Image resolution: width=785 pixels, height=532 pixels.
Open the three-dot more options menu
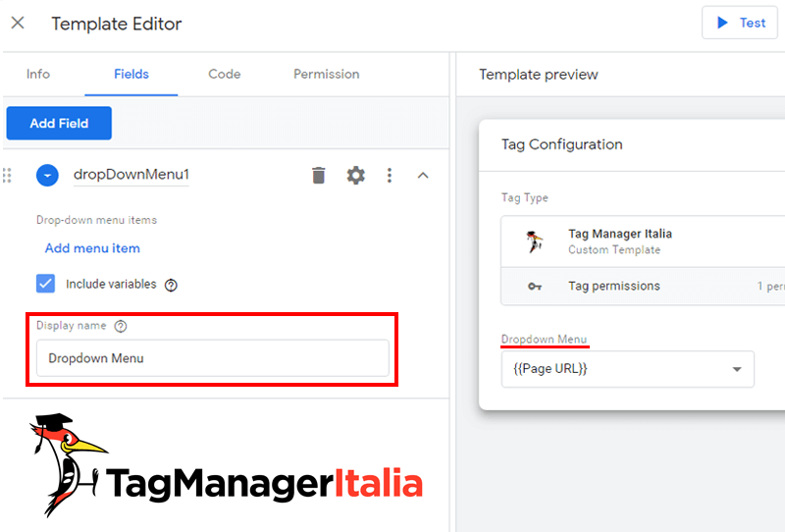389,176
